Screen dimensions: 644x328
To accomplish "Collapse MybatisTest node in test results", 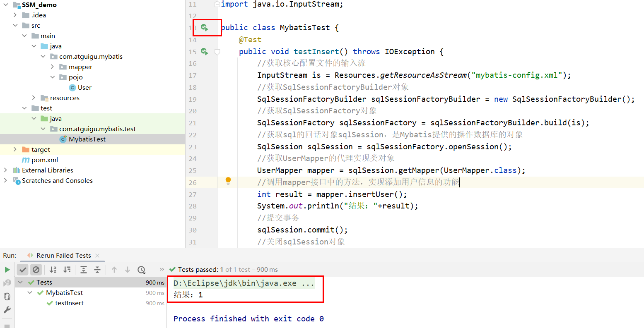I will point(30,293).
